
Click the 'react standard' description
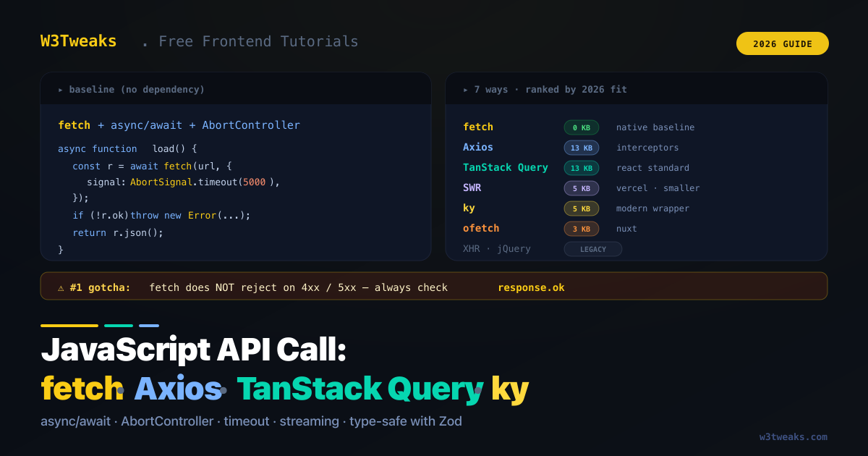[x=652, y=168]
